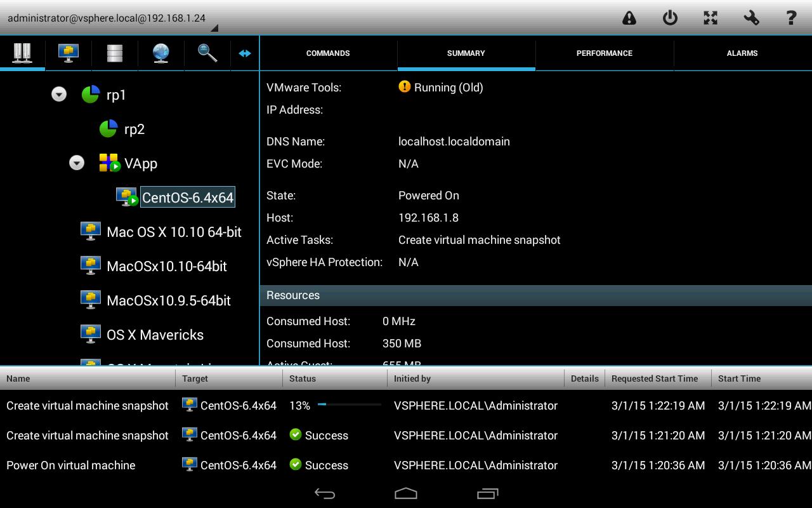Switch to VMs and Templates view icon
812x508 pixels.
click(x=69, y=53)
